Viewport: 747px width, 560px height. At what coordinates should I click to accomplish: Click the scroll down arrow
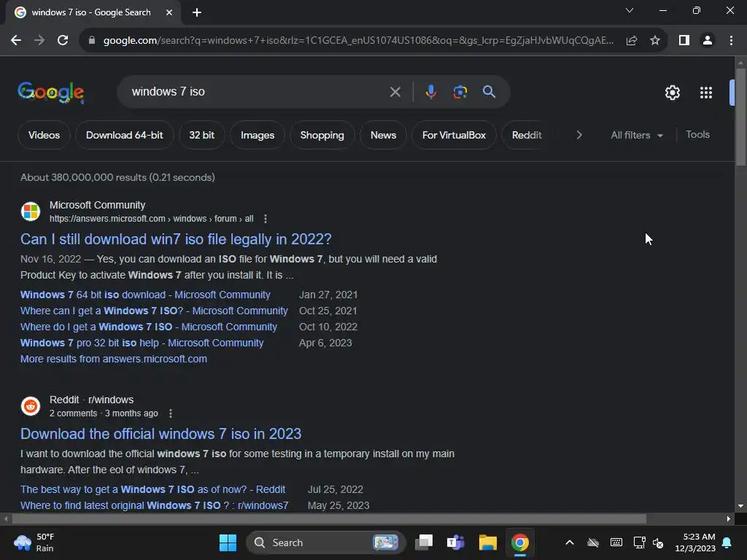[x=740, y=506]
